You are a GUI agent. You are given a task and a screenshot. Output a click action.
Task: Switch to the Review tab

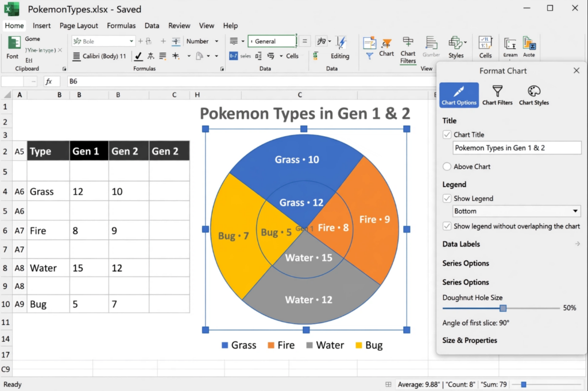coord(179,25)
